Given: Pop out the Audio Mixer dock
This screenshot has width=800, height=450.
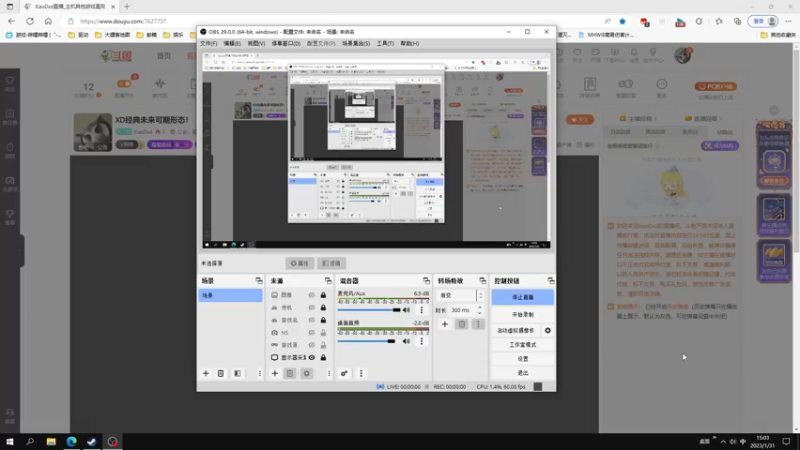Looking at the screenshot, I should tap(426, 281).
